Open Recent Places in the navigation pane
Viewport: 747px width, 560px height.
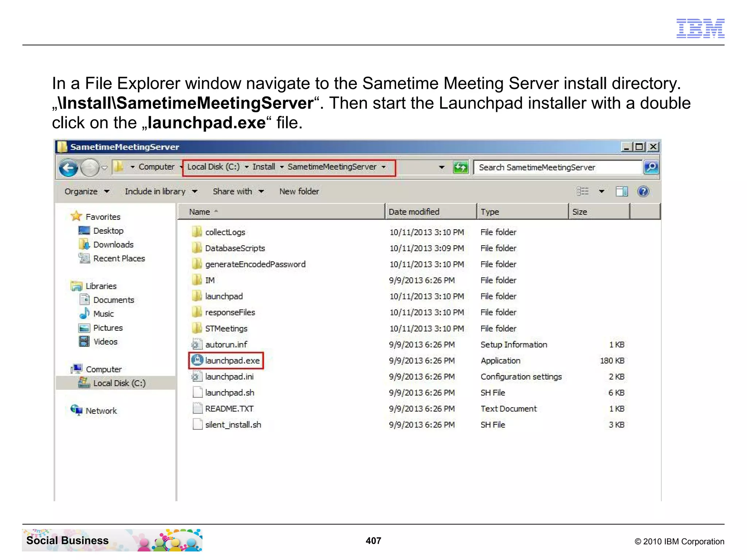119,258
